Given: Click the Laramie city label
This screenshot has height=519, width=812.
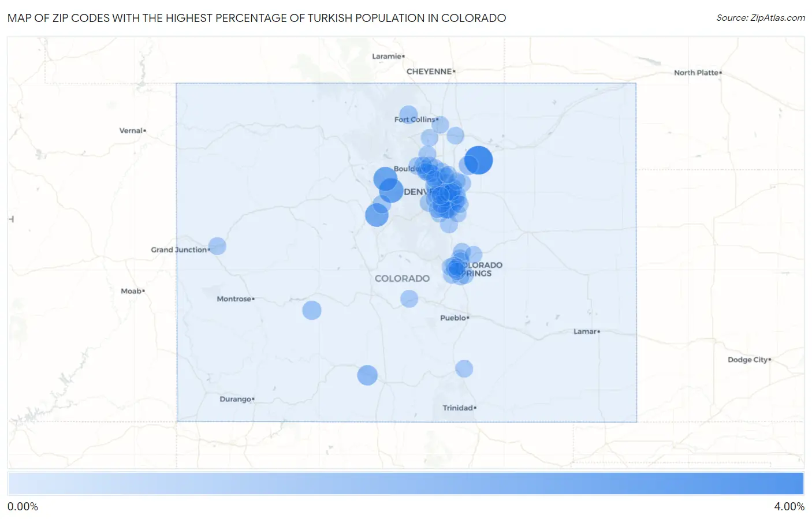Looking at the screenshot, I should [388, 56].
